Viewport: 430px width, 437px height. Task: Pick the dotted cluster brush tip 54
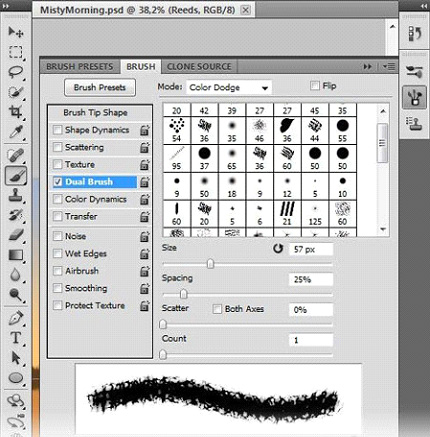click(177, 130)
